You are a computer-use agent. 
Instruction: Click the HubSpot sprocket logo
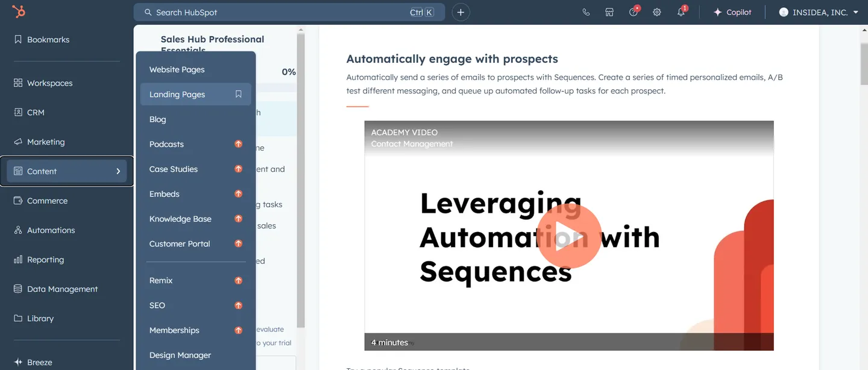click(x=19, y=11)
